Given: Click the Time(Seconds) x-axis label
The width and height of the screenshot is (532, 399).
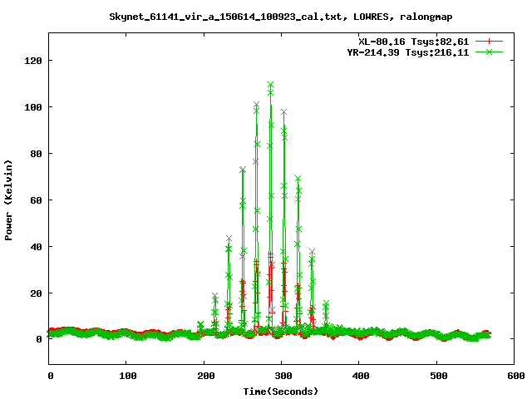Looking at the screenshot, I should [280, 391].
